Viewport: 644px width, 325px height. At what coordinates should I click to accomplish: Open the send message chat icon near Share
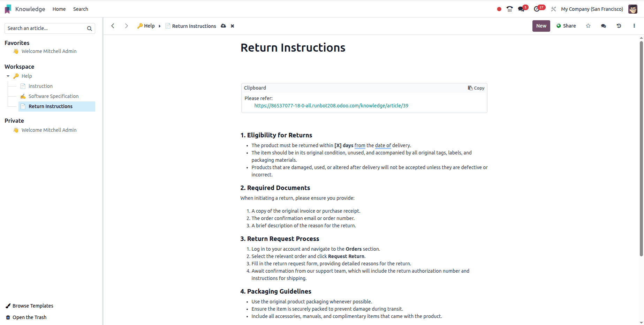coord(604,26)
